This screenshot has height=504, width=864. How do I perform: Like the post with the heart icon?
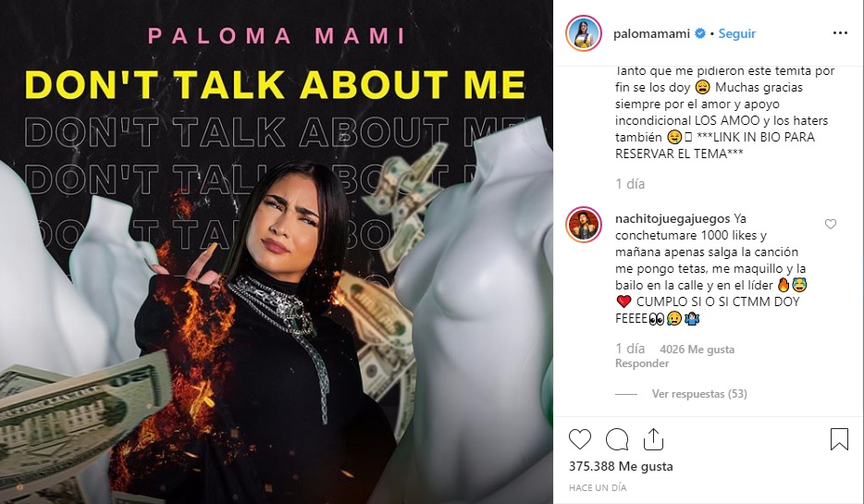(580, 439)
